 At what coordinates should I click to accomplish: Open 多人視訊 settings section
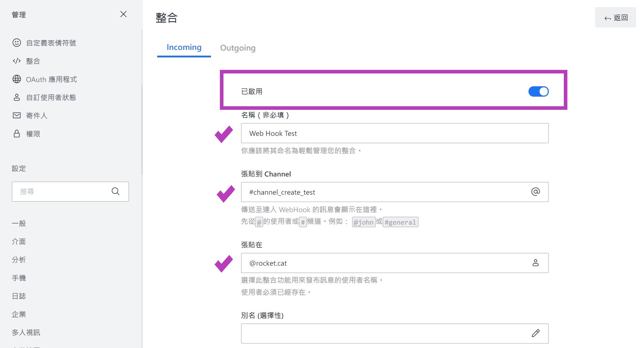click(x=26, y=333)
